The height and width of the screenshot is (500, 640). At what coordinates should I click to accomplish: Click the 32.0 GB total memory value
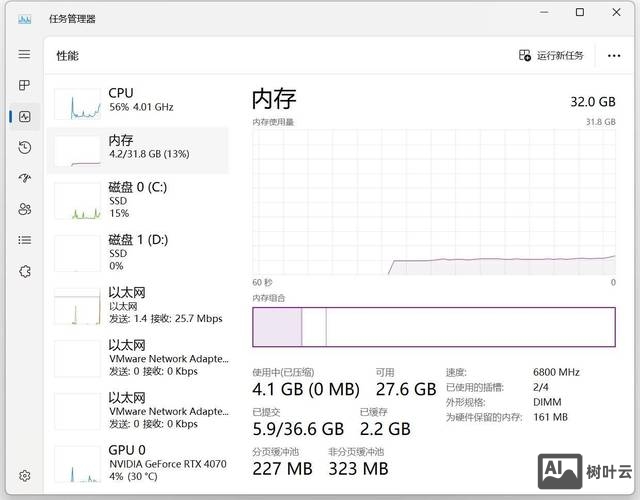[593, 102]
